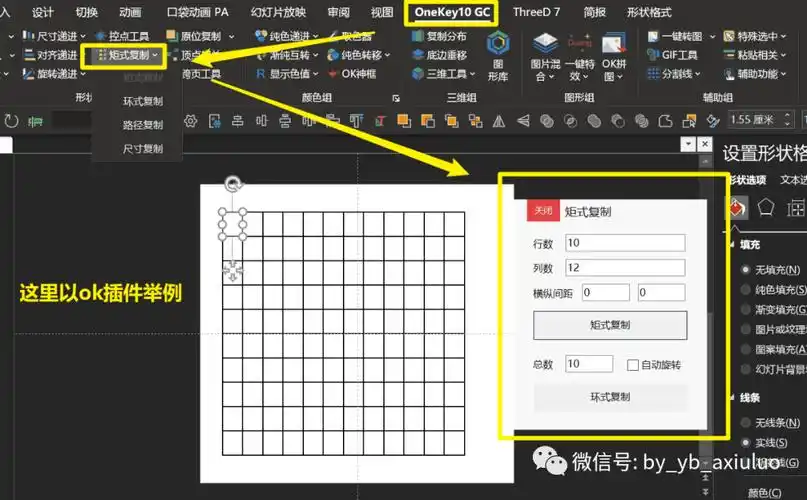This screenshot has width=807, height=500.
Task: Select the 无填充(N) no fill radio
Action: [745, 269]
